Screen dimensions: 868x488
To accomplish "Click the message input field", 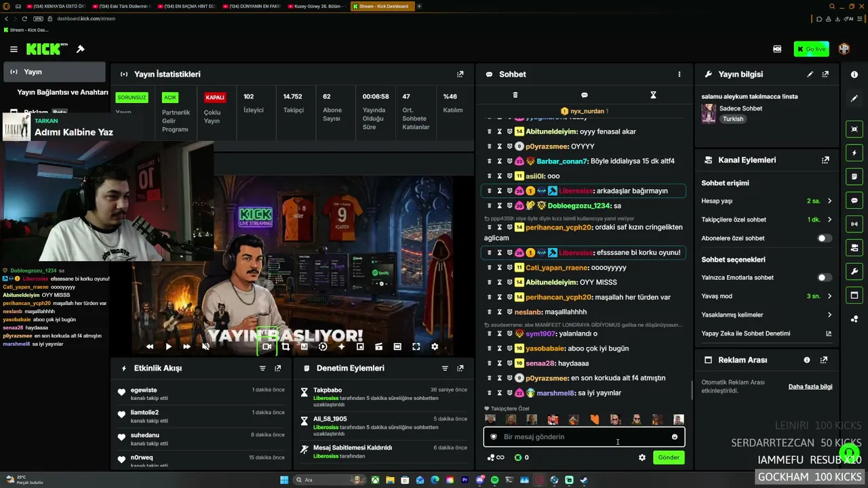I will pos(584,437).
